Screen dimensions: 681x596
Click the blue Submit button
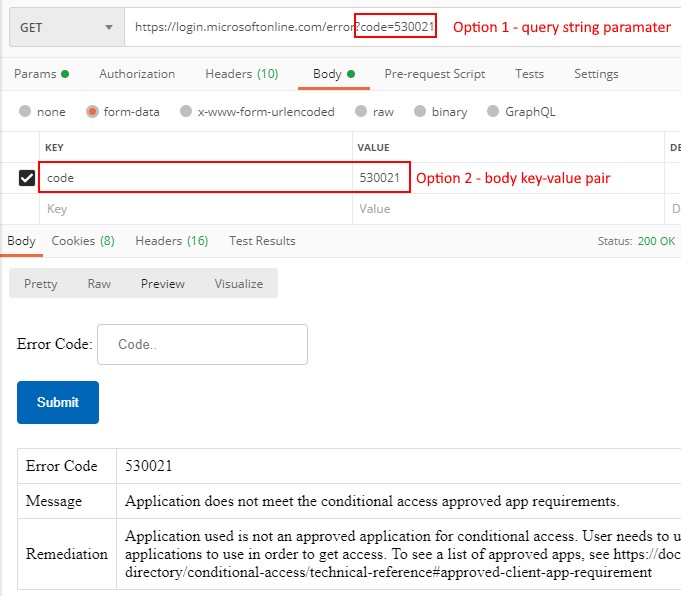[x=58, y=402]
